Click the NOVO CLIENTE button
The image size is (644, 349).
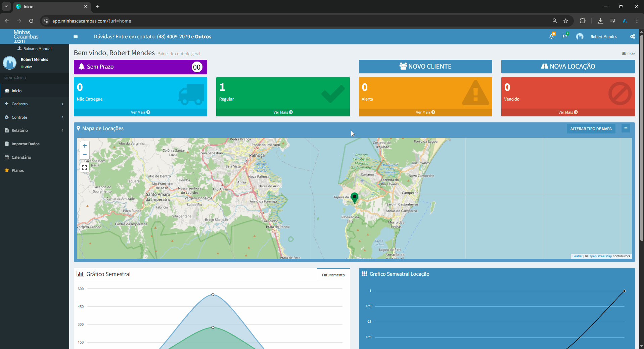(425, 67)
